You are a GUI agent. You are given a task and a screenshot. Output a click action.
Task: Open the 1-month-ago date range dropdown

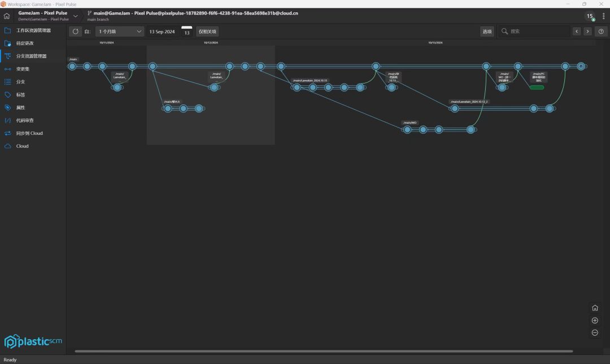120,32
